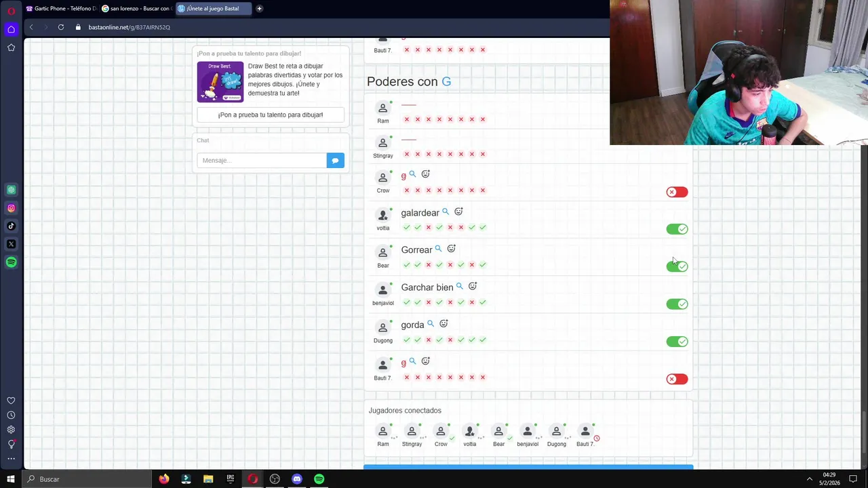
Task: Open the heart icon in Opera sidebar
Action: [x=11, y=401]
